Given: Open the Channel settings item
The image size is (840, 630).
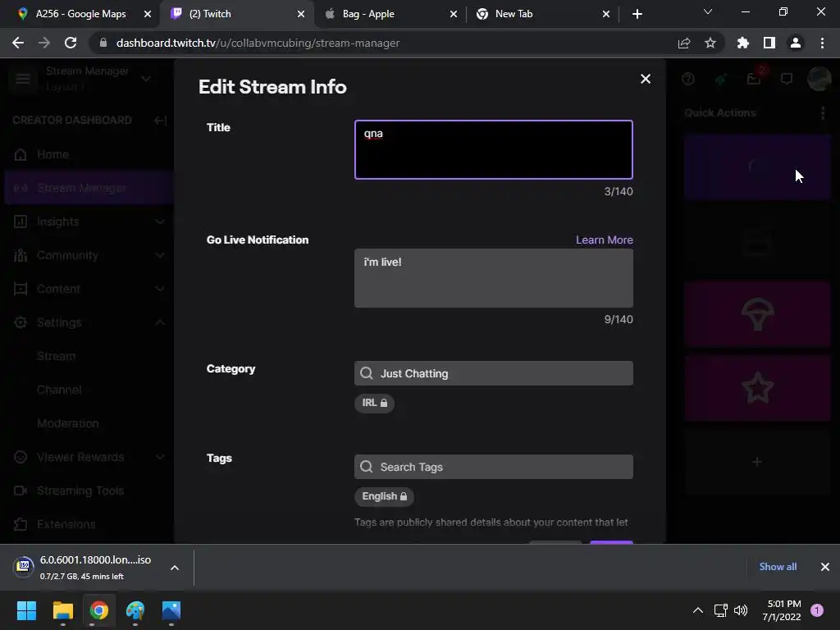Looking at the screenshot, I should (59, 390).
